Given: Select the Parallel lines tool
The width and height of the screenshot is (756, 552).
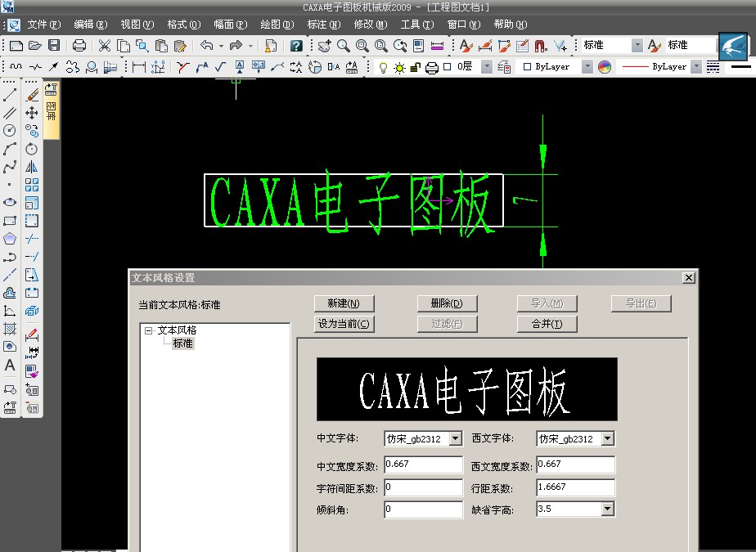Looking at the screenshot, I should 10,113.
